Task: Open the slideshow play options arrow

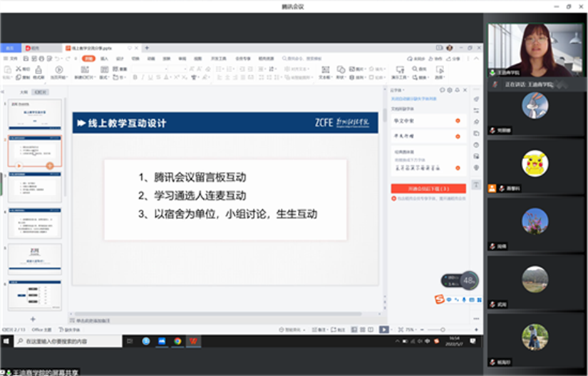Action: [x=391, y=330]
